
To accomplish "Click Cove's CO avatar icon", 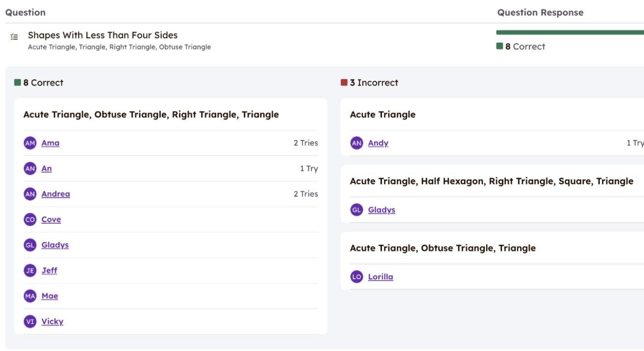I will click(x=29, y=220).
